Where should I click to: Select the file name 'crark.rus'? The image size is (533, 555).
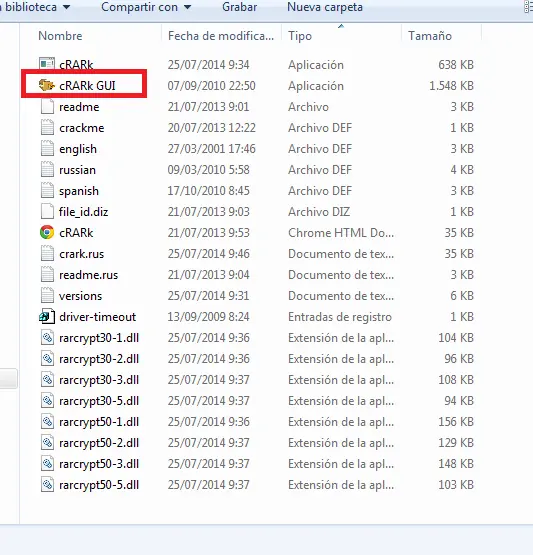82,254
